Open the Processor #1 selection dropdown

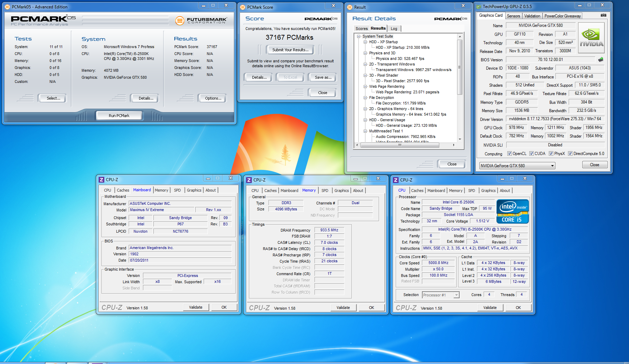pyautogui.click(x=441, y=295)
